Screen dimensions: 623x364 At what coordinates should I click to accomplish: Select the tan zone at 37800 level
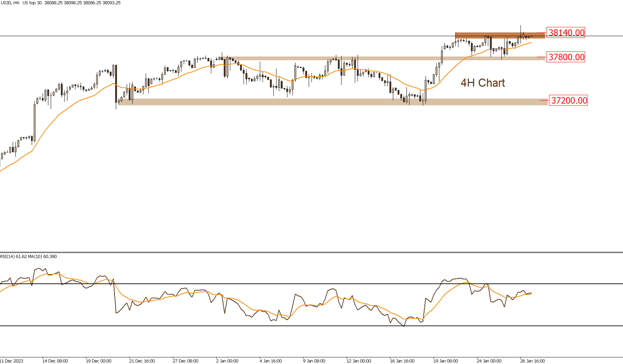pos(388,58)
